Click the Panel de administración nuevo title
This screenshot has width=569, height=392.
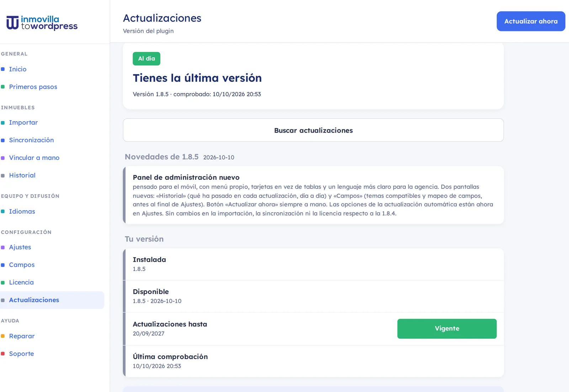tap(186, 177)
